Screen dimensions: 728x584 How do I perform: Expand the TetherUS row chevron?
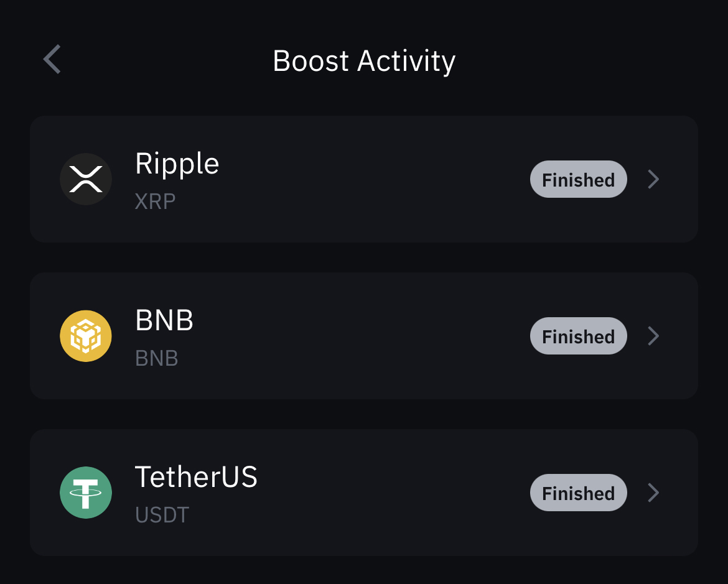pos(653,493)
